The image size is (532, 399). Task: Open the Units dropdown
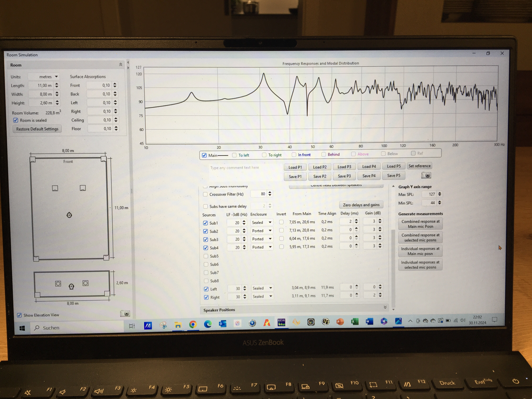pyautogui.click(x=44, y=77)
